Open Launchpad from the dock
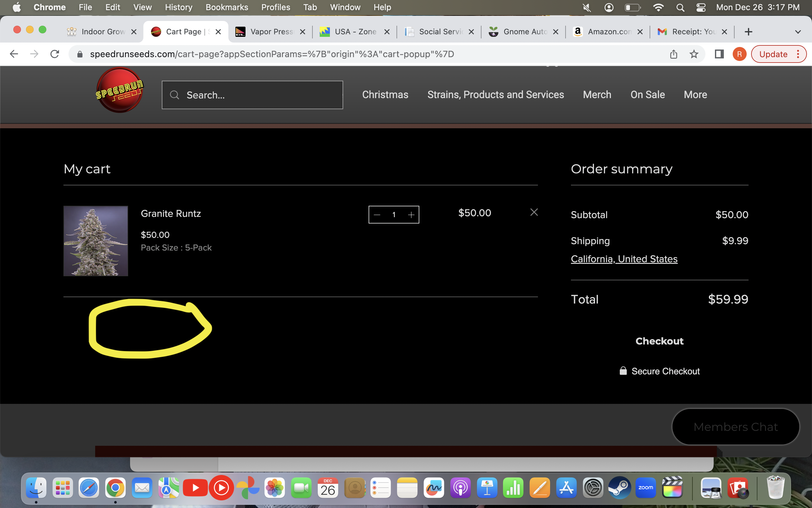 point(63,488)
